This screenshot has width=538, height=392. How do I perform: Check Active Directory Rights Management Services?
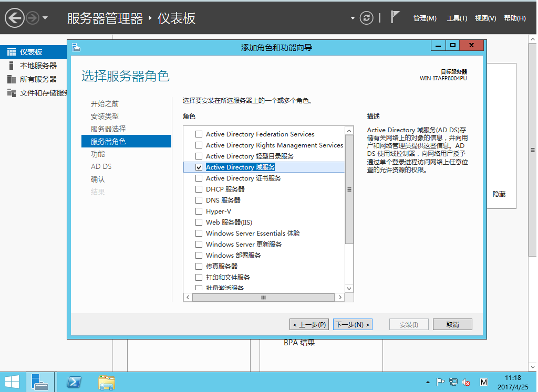click(x=199, y=145)
